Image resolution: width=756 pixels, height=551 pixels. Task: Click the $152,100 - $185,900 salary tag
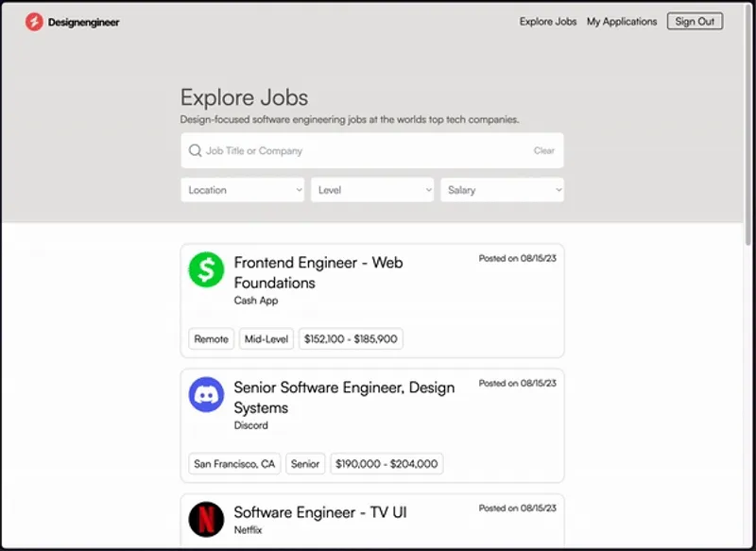pyautogui.click(x=351, y=339)
